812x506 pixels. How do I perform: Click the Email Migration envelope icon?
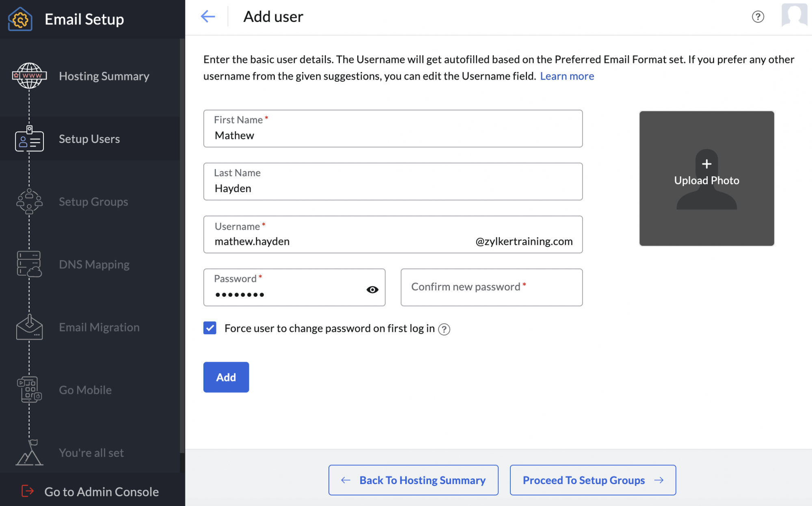click(29, 327)
